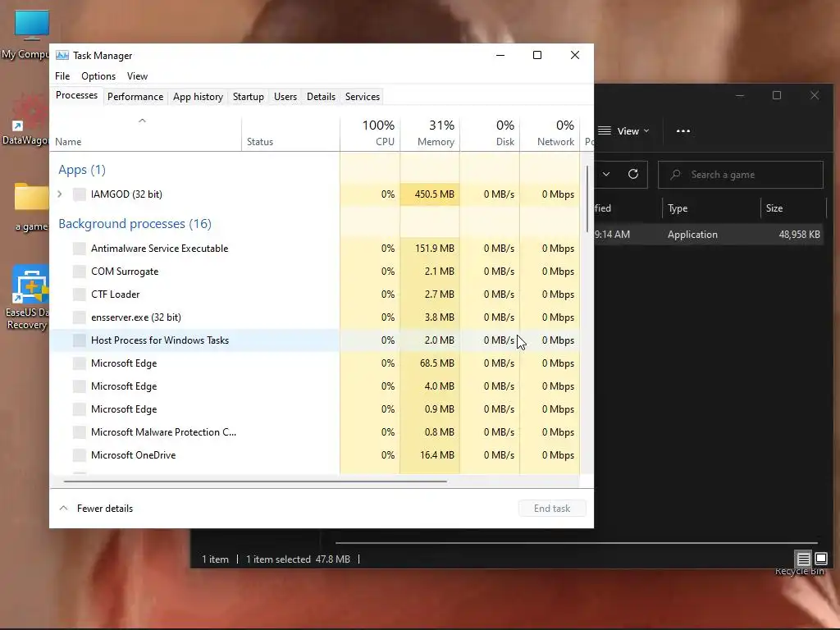Select the Processes tab
The image size is (840, 630).
pos(76,95)
